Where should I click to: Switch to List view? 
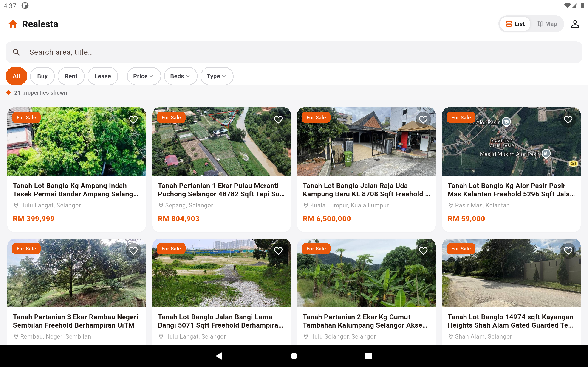point(515,24)
